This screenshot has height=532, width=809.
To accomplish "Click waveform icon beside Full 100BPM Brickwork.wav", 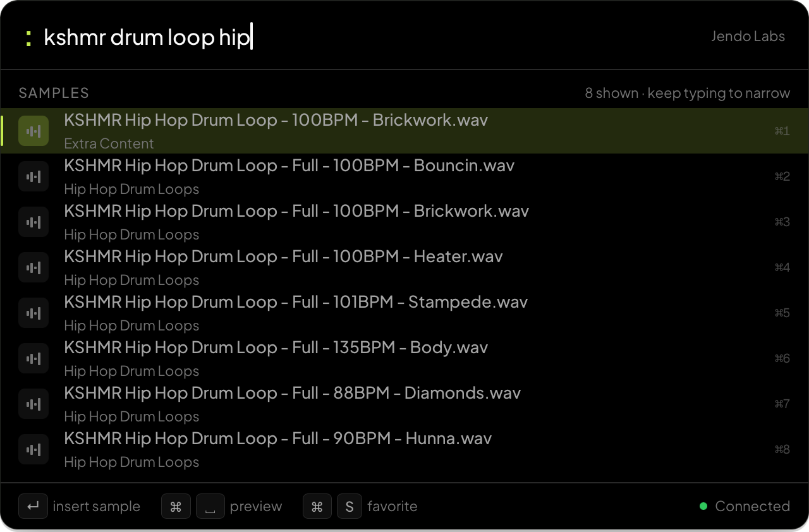I will pyautogui.click(x=33, y=222).
